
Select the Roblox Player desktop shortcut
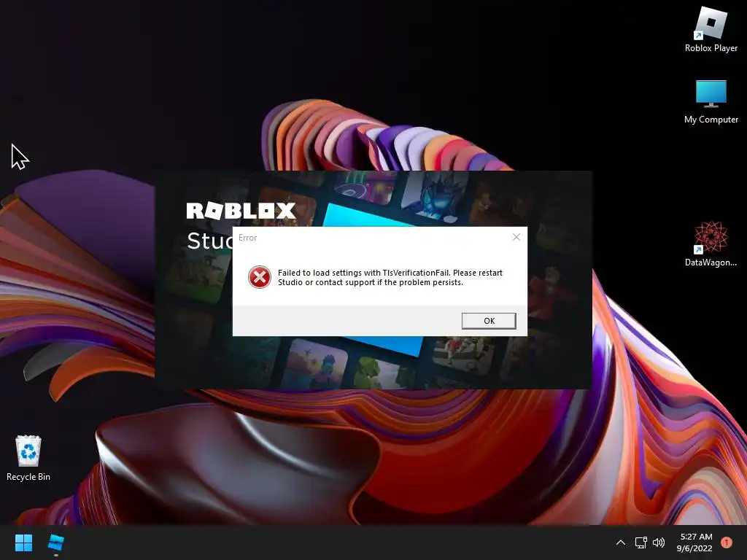pyautogui.click(x=711, y=29)
